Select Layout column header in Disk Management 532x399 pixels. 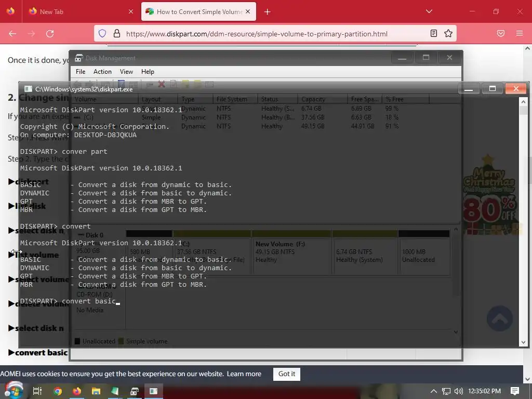158,99
